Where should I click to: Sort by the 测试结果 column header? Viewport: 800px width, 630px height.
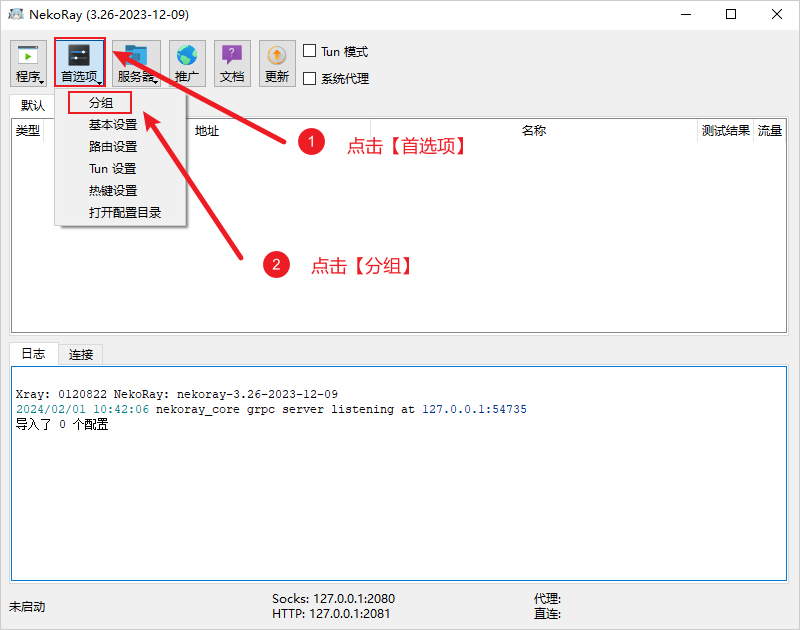[725, 130]
